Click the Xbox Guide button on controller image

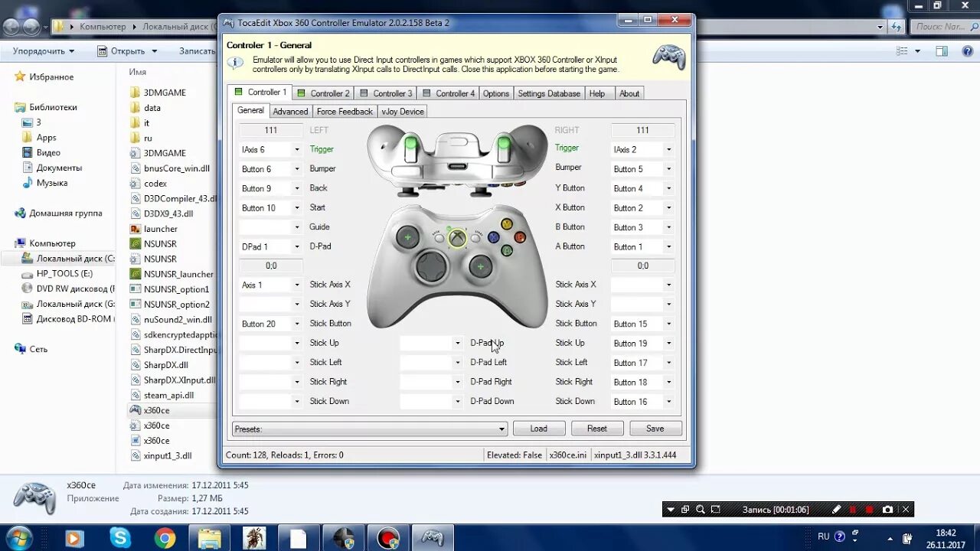point(457,238)
